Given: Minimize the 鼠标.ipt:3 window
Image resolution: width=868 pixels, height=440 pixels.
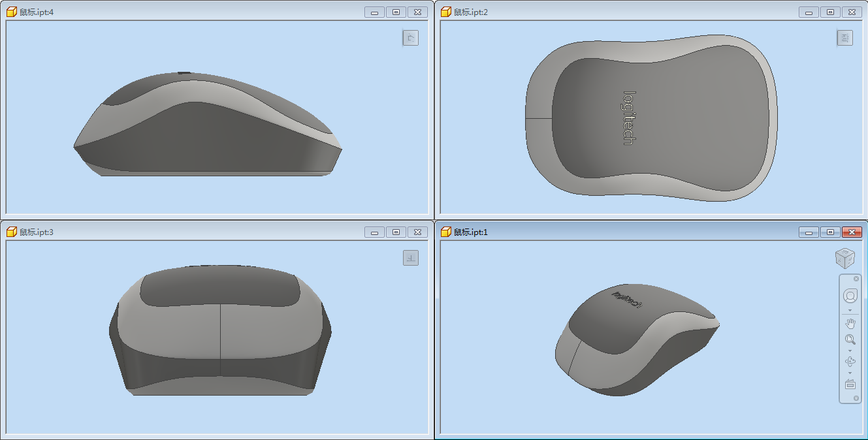Looking at the screenshot, I should (374, 232).
